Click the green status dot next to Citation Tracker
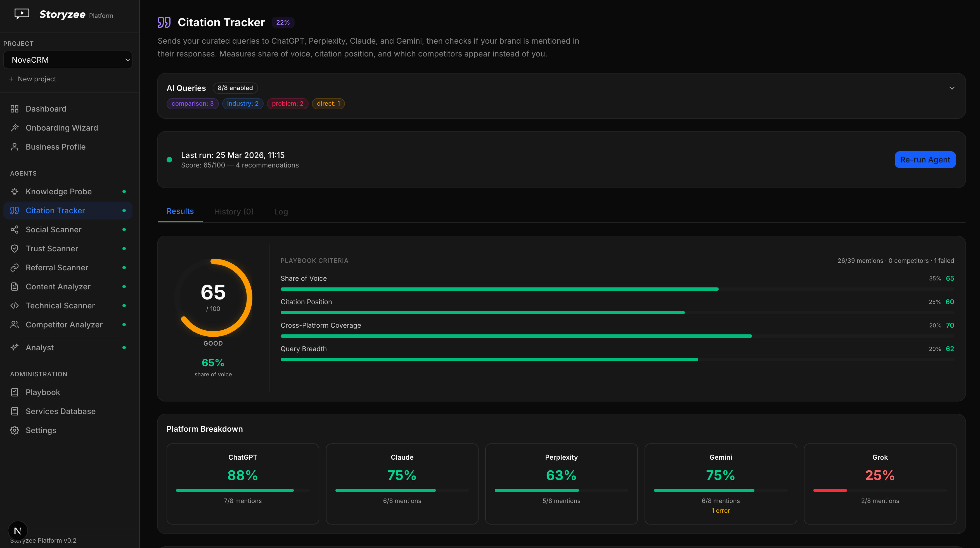 tap(124, 210)
